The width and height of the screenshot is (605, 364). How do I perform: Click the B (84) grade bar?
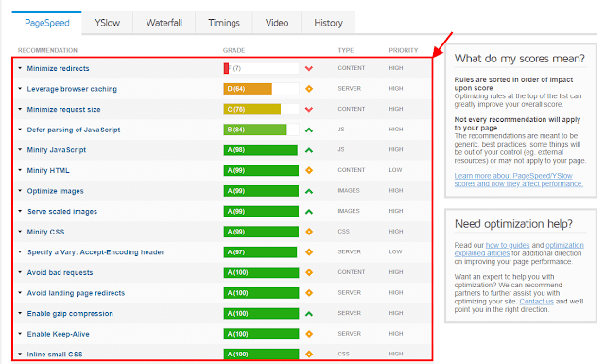pyautogui.click(x=261, y=130)
